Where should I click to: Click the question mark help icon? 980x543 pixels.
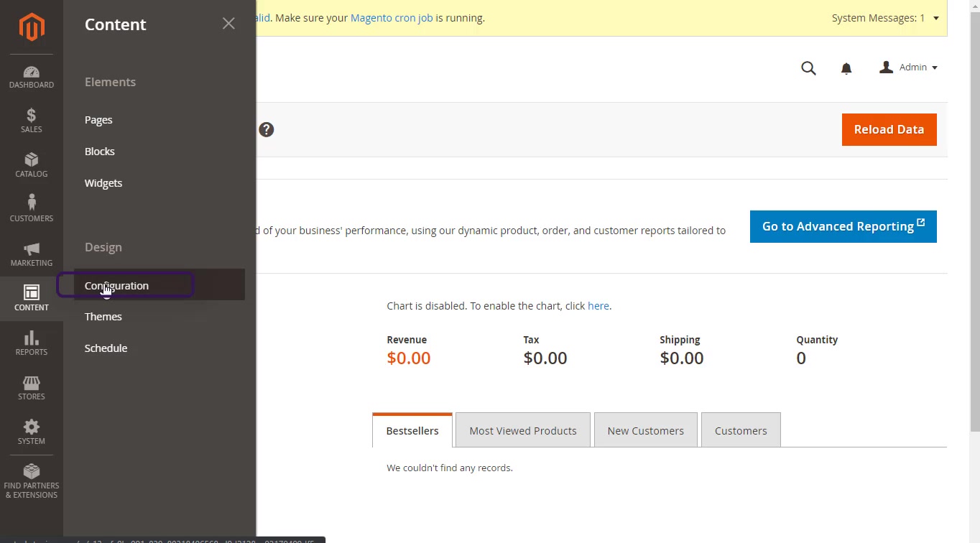(x=267, y=130)
